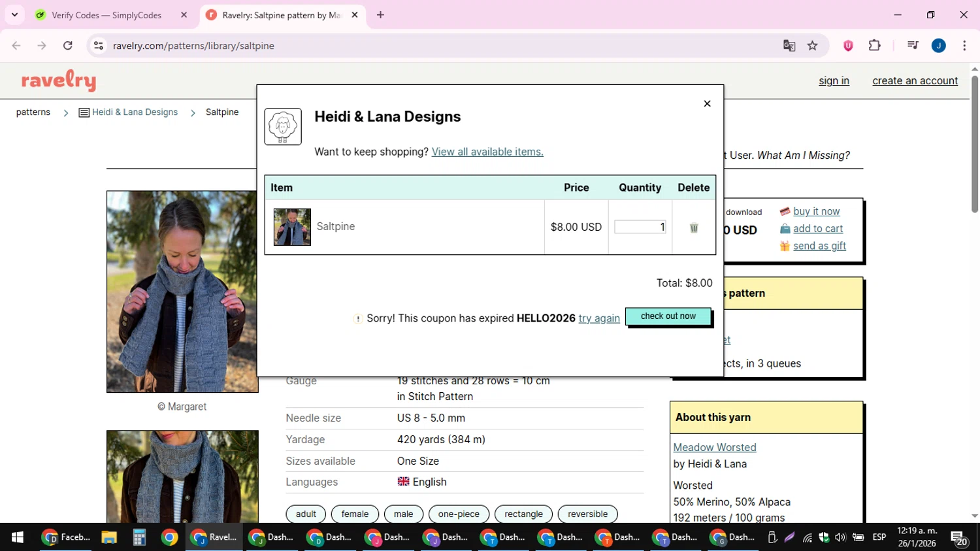The height and width of the screenshot is (551, 980).
Task: Reload the page
Action: (68, 46)
